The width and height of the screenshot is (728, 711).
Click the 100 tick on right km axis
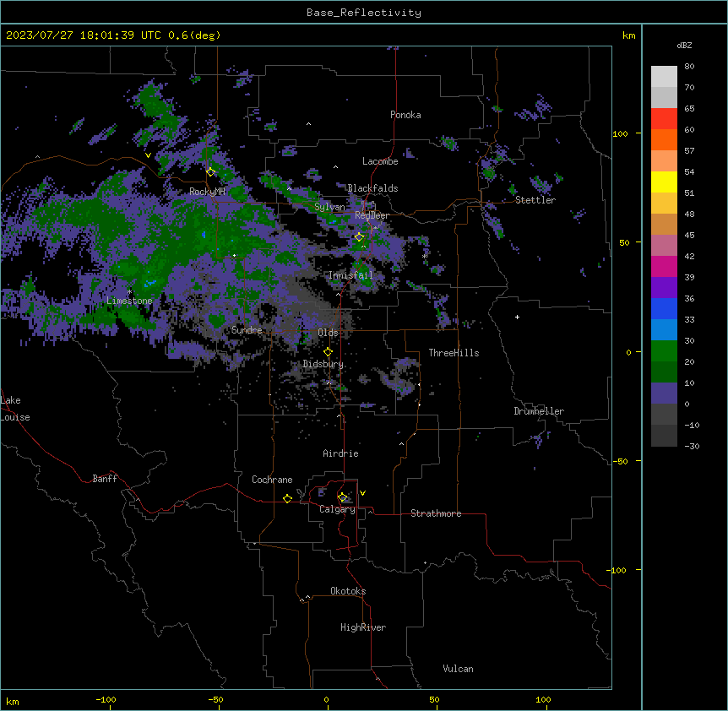(620, 133)
